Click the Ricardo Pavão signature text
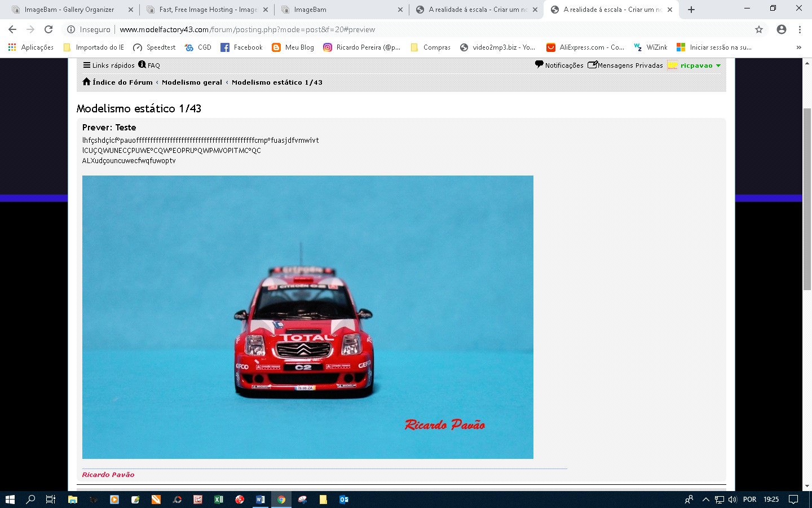 [x=108, y=475]
